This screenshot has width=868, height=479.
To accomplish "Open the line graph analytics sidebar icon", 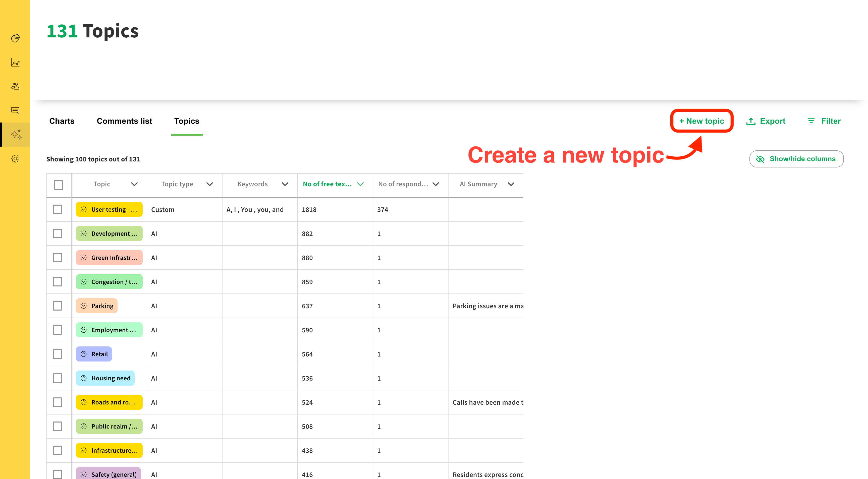I will click(x=15, y=62).
